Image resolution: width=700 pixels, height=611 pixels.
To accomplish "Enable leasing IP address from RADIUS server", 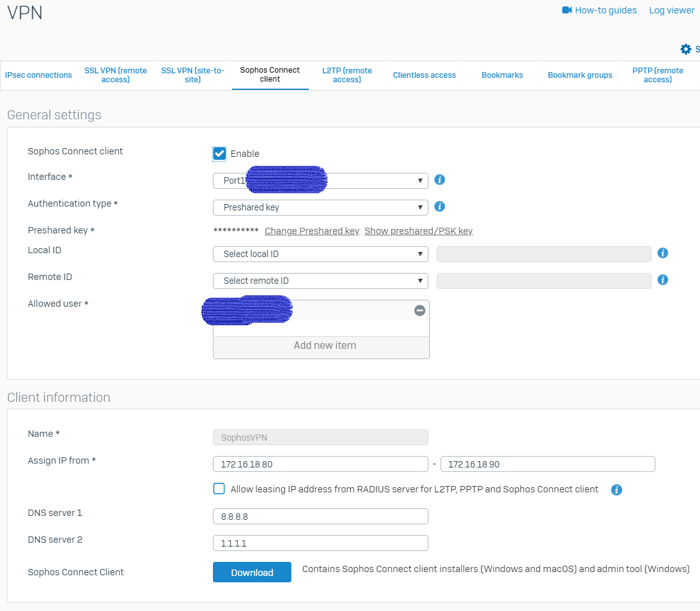I will (219, 489).
